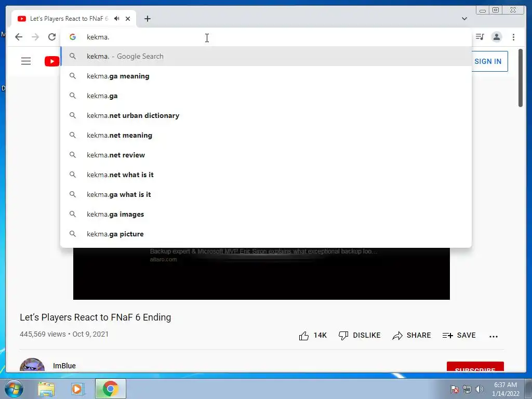Select 'kekma.net what is it' suggestion
This screenshot has width=532, height=399.
click(266, 175)
